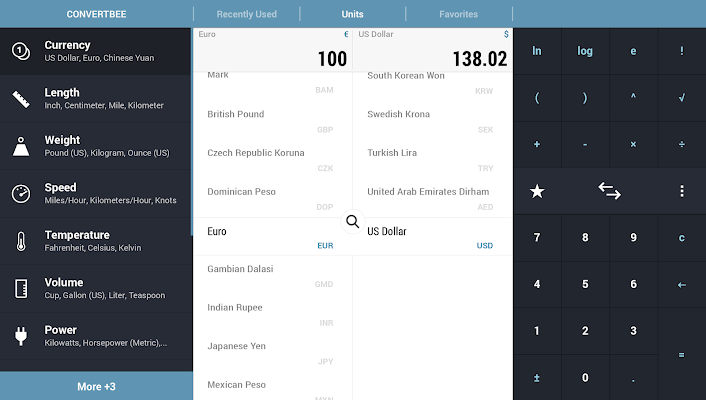Tap the decimal point key
The height and width of the screenshot is (400, 706).
[x=633, y=377]
